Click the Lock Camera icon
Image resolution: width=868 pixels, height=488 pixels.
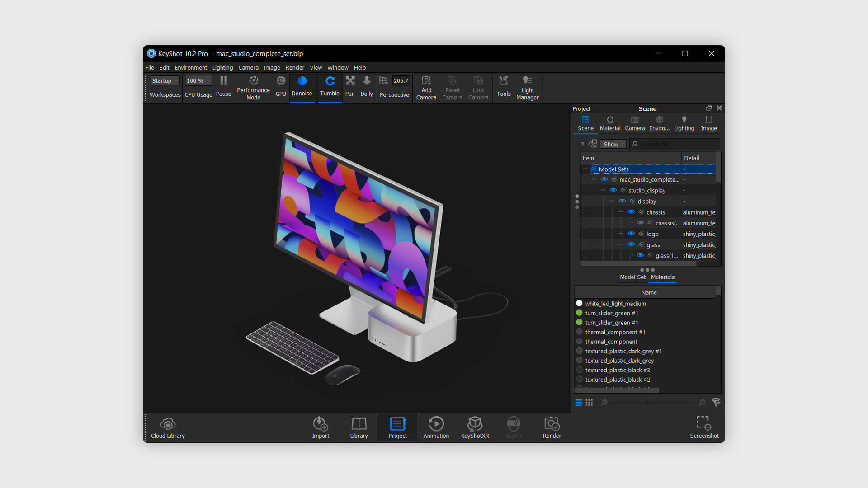(478, 80)
